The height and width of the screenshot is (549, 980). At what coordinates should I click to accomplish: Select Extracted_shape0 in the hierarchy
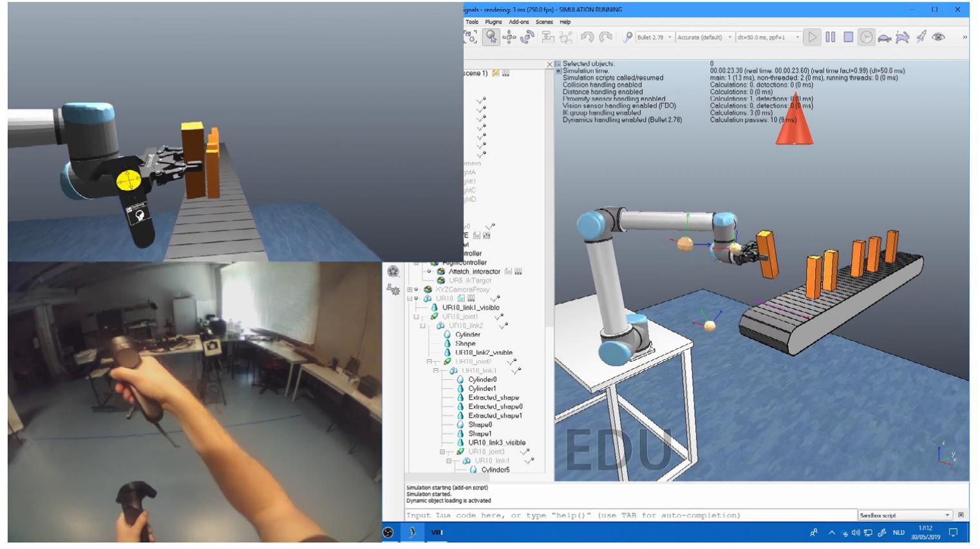[495, 407]
